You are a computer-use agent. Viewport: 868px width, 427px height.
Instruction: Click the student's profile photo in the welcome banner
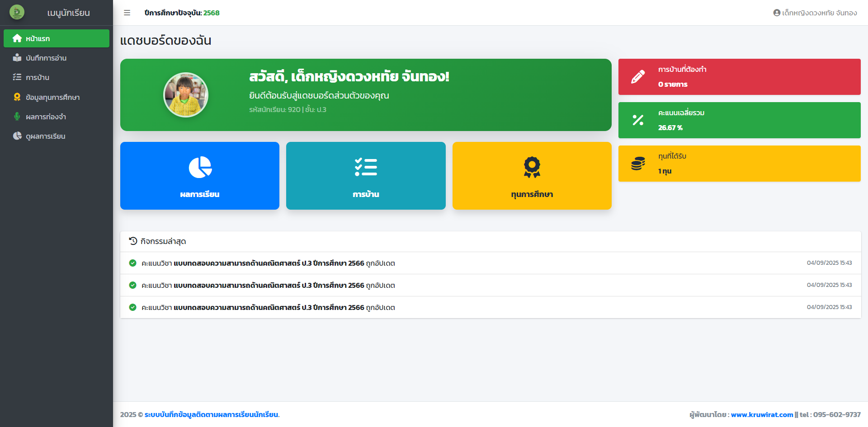(x=186, y=95)
